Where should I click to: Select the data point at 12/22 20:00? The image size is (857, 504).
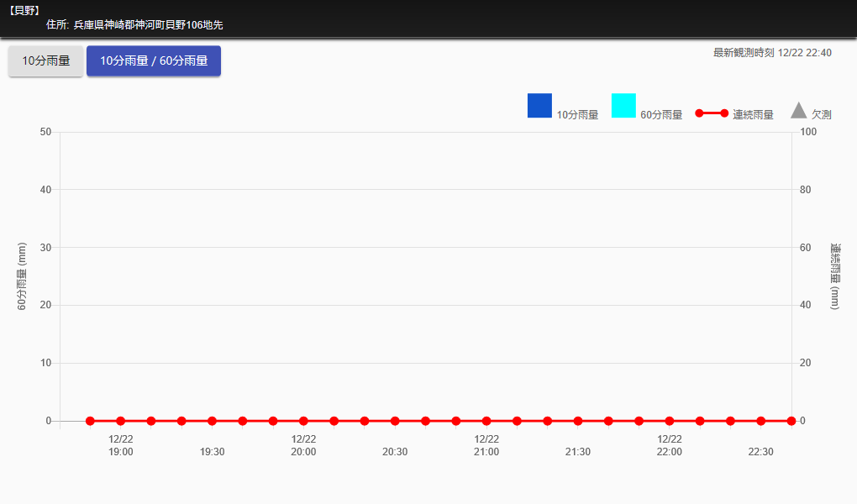(x=303, y=421)
